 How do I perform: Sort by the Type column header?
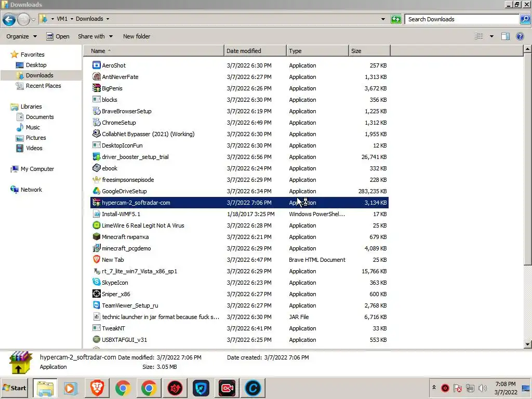[317, 51]
